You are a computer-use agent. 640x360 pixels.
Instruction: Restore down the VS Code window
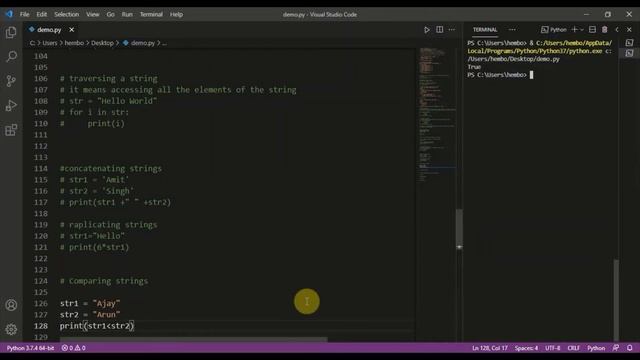(608, 14)
